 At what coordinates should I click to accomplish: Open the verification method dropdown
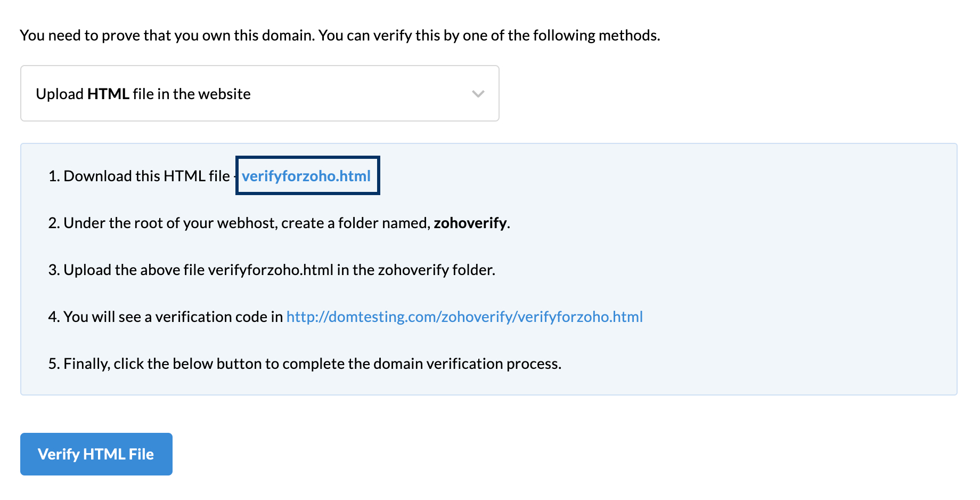click(259, 93)
